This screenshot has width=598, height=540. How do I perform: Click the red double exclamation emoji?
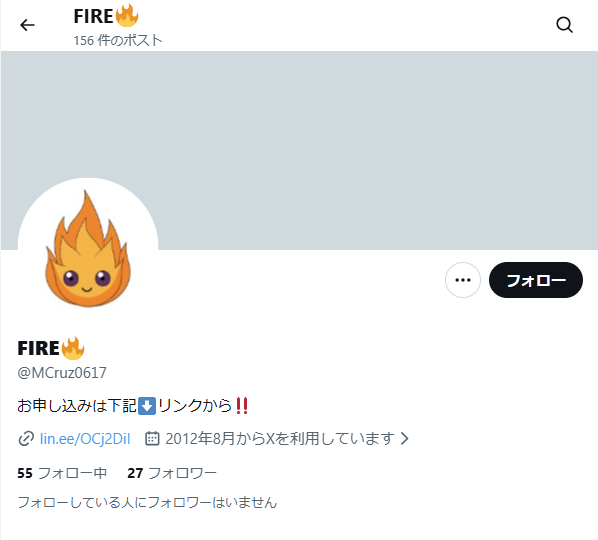[x=242, y=406]
